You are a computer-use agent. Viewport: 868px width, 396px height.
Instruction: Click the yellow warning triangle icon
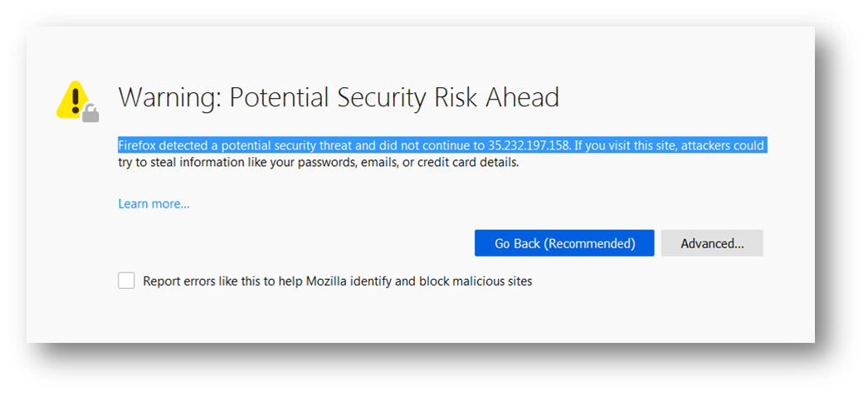[74, 100]
